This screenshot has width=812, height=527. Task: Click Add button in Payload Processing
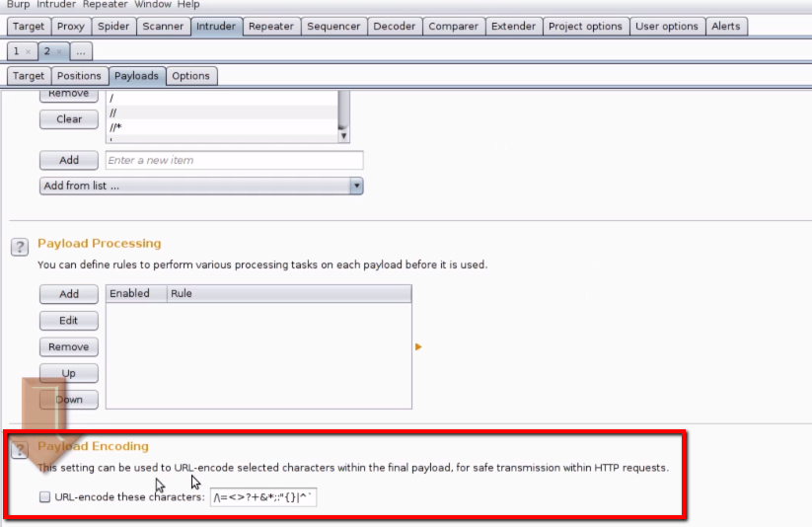click(x=69, y=294)
